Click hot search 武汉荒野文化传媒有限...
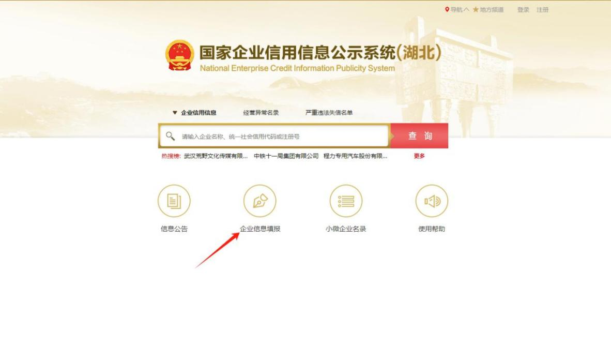The height and width of the screenshot is (364, 611). (216, 156)
